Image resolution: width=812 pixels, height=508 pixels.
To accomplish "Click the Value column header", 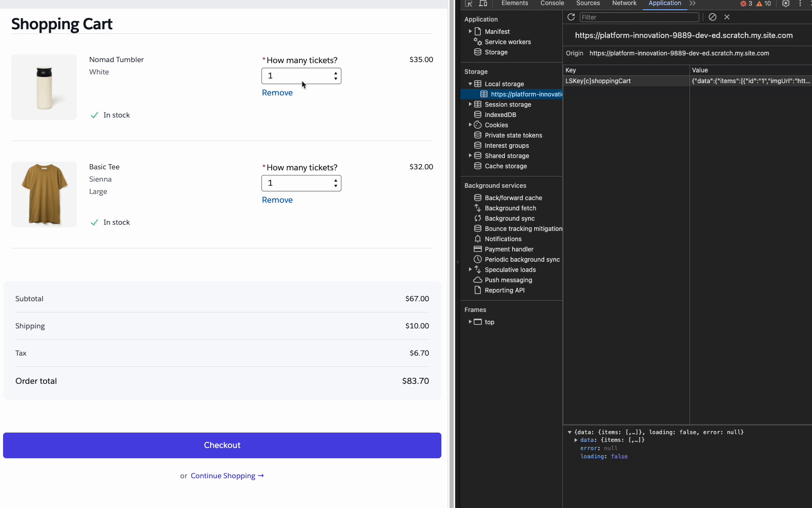I will point(751,70).
